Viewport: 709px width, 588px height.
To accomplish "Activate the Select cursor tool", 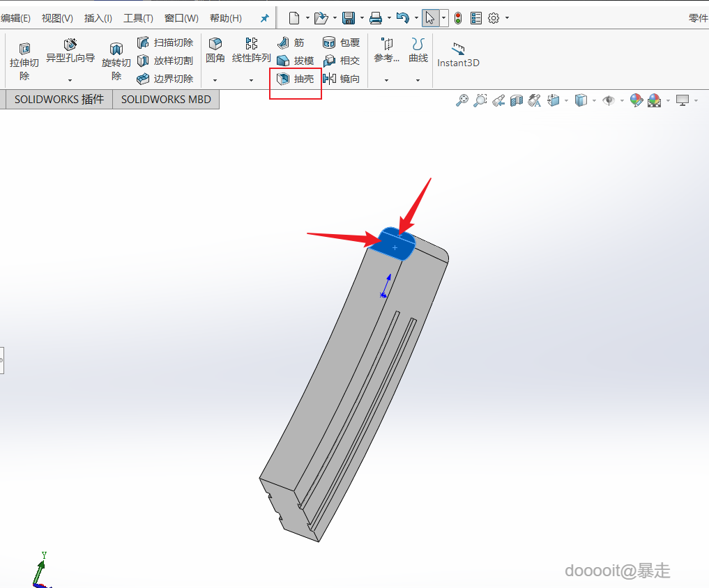I will point(430,18).
